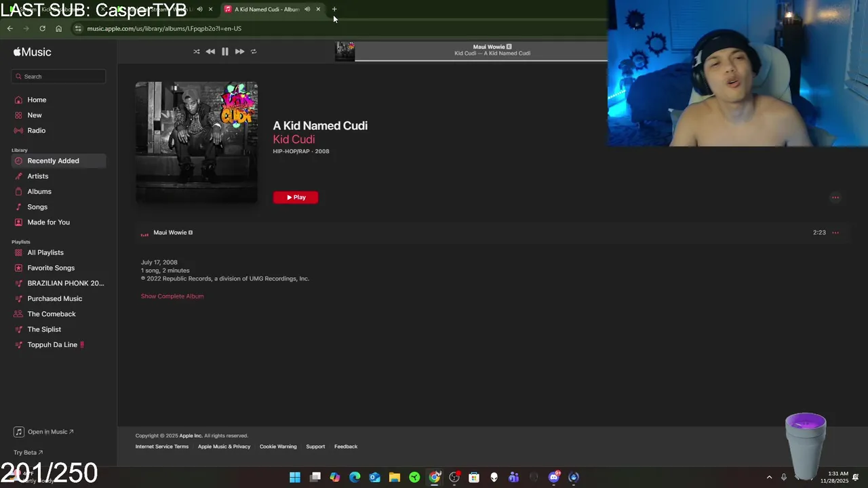The width and height of the screenshot is (868, 488).
Task: Toggle repeat mode
Action: (x=254, y=52)
